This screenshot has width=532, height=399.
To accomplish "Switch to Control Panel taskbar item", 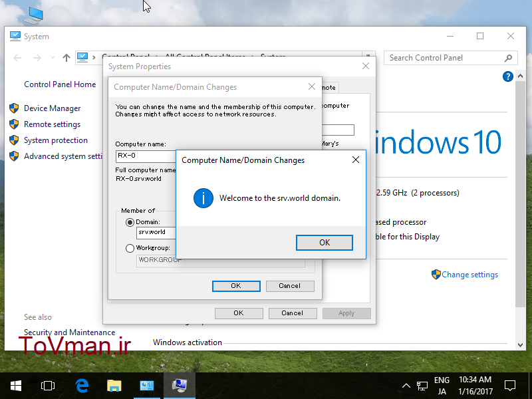I will click(x=147, y=386).
